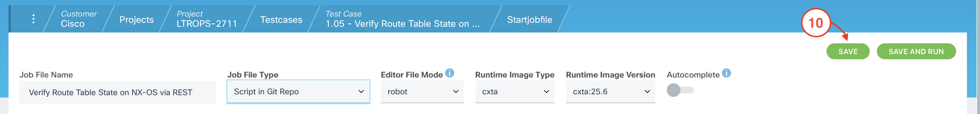Click the Startjobfile breadcrumb
This screenshot has width=980, height=114.
(x=529, y=19)
